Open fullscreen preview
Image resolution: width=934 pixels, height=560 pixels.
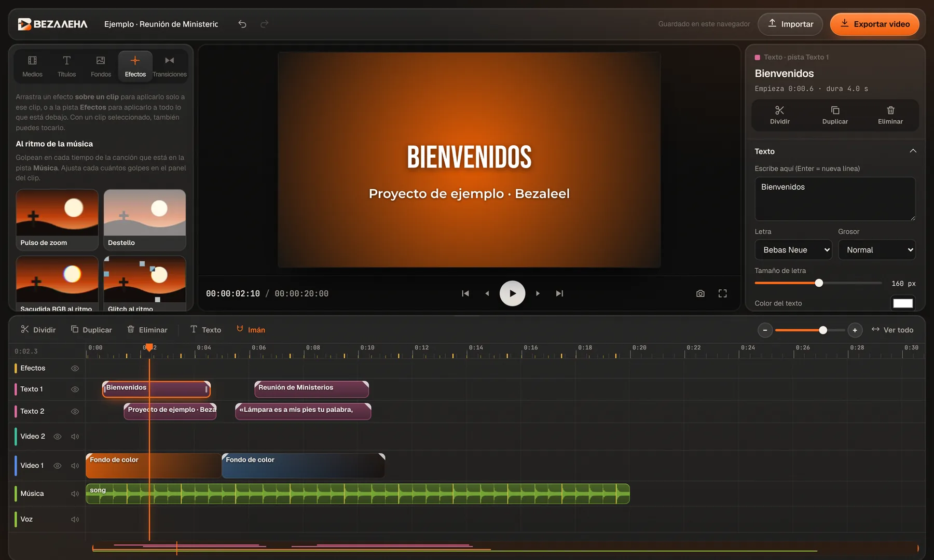click(x=722, y=293)
